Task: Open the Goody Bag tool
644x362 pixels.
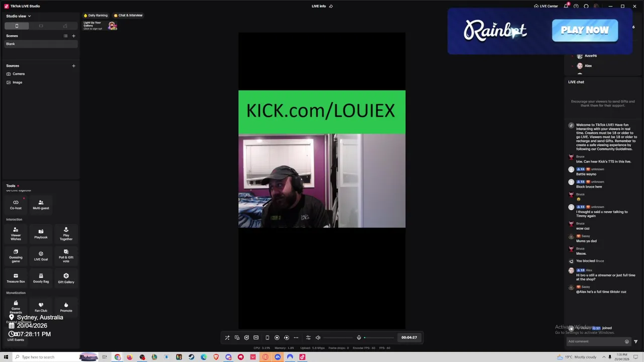Action: (x=41, y=278)
